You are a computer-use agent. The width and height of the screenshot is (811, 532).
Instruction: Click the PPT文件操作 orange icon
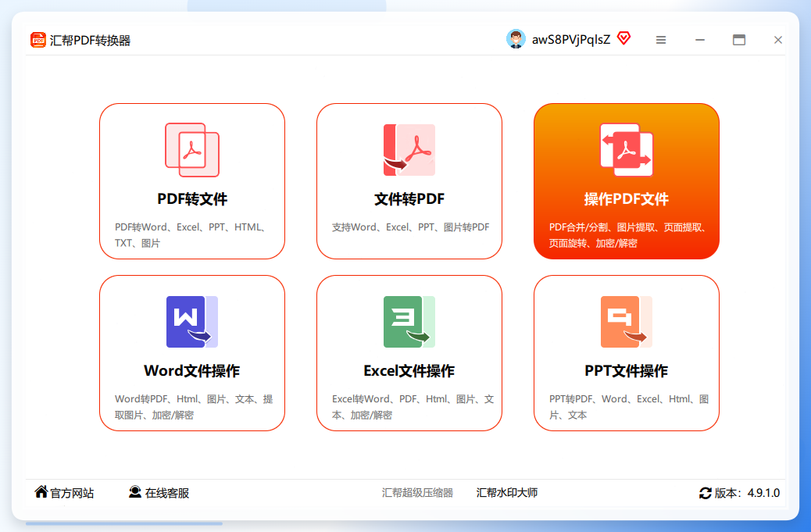click(627, 322)
